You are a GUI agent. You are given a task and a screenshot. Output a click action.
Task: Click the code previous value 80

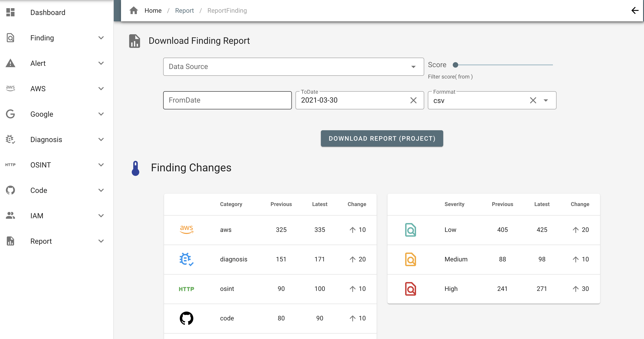281,318
